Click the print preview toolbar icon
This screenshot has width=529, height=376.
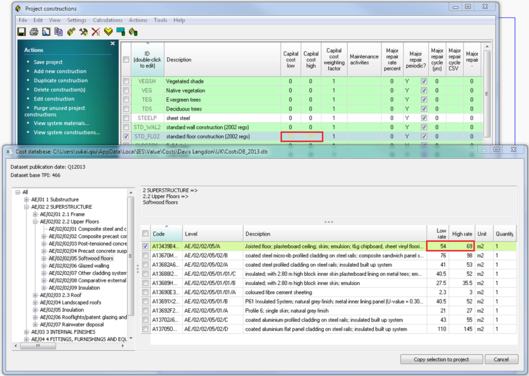(x=46, y=32)
